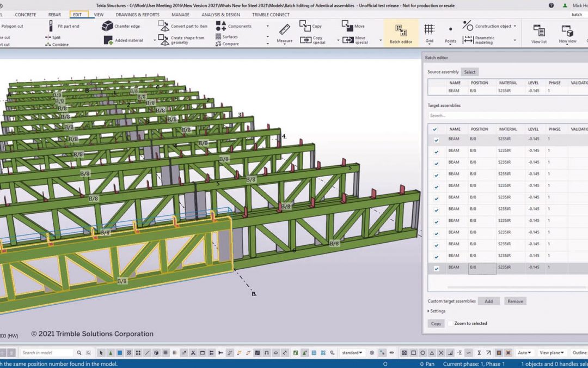
Task: Open the View list
Action: coord(539,34)
